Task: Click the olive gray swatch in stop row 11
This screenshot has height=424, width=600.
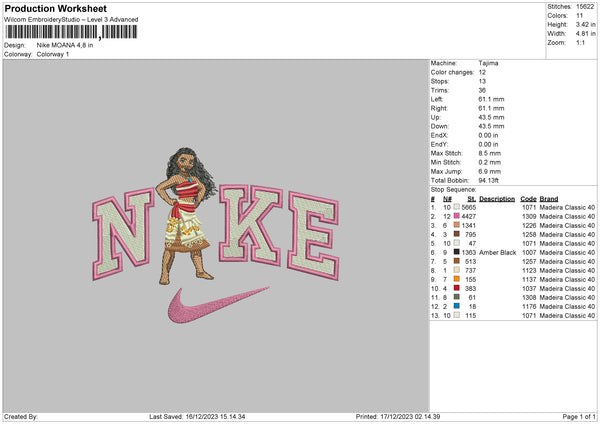Action: (x=457, y=297)
